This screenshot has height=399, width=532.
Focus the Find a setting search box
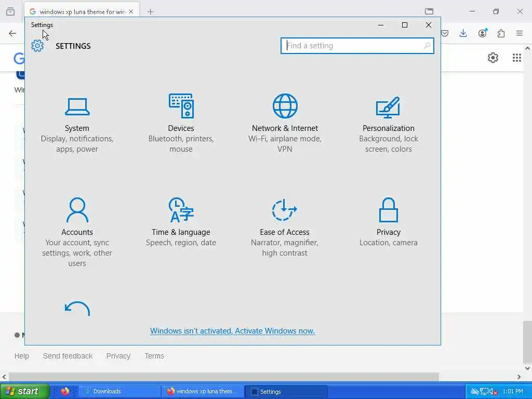357,46
